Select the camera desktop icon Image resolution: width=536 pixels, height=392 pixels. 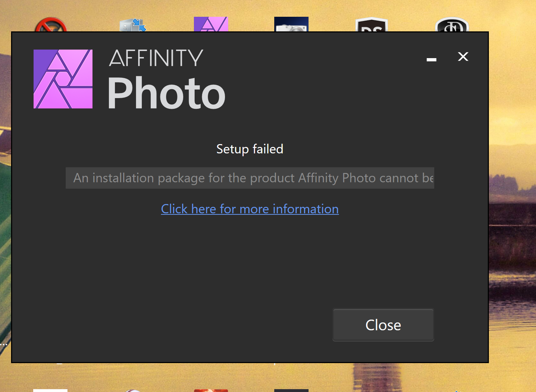point(291,24)
